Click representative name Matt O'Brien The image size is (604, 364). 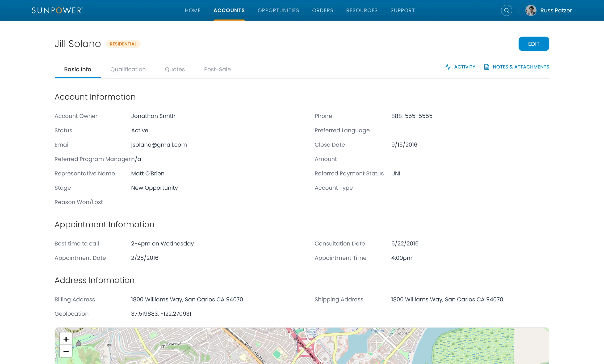point(148,173)
